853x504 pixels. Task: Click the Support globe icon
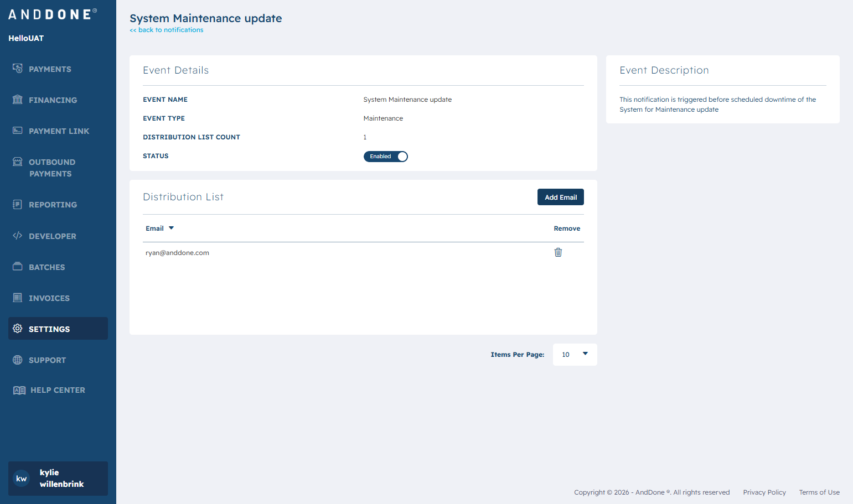click(18, 360)
